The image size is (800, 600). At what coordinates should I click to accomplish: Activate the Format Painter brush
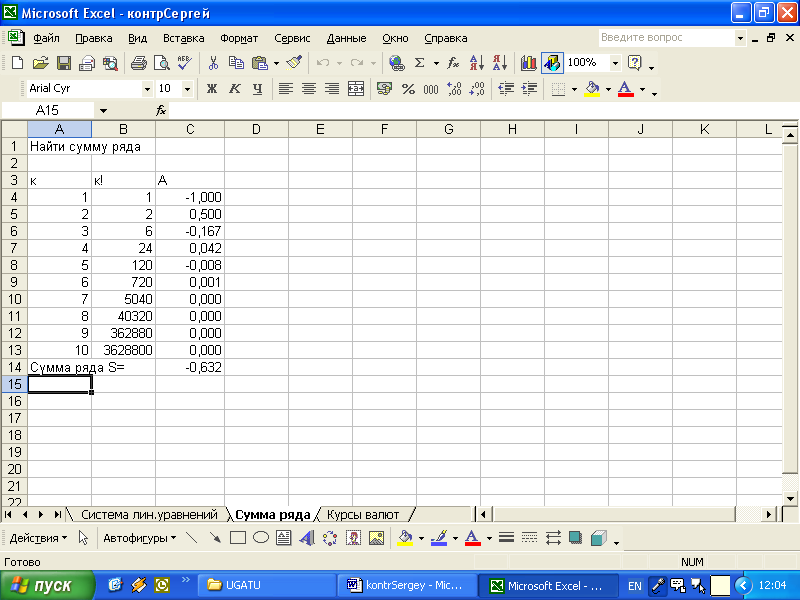pos(295,63)
